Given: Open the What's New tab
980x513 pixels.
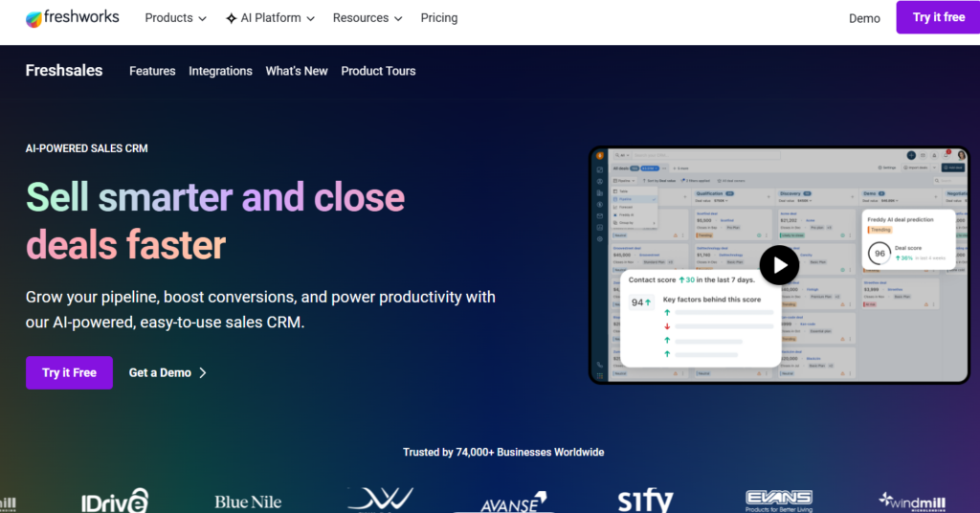Looking at the screenshot, I should [297, 71].
